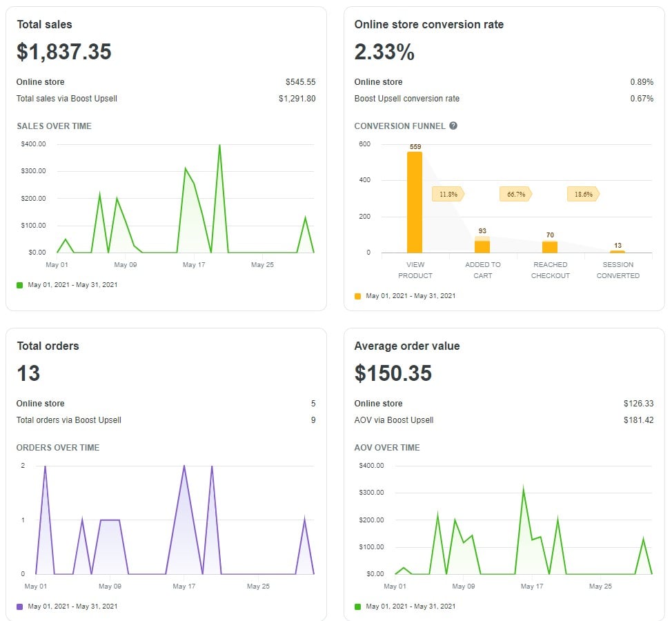Click the $545.55 online store sales value
Viewport: 672px width, 621px height.
(x=300, y=82)
